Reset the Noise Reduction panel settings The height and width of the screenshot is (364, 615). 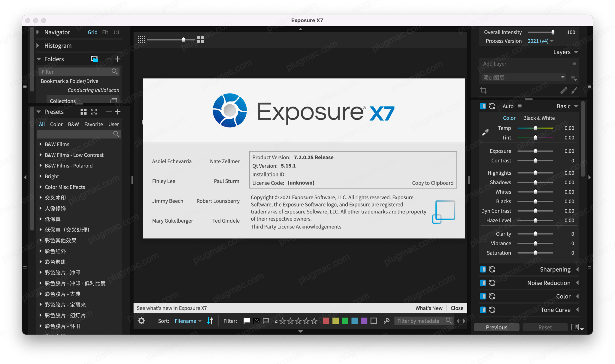492,283
